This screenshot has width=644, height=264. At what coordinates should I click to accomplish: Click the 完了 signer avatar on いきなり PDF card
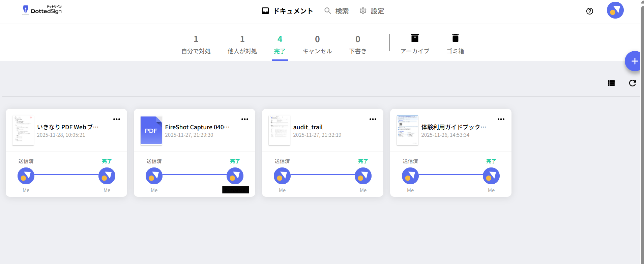coord(107,176)
